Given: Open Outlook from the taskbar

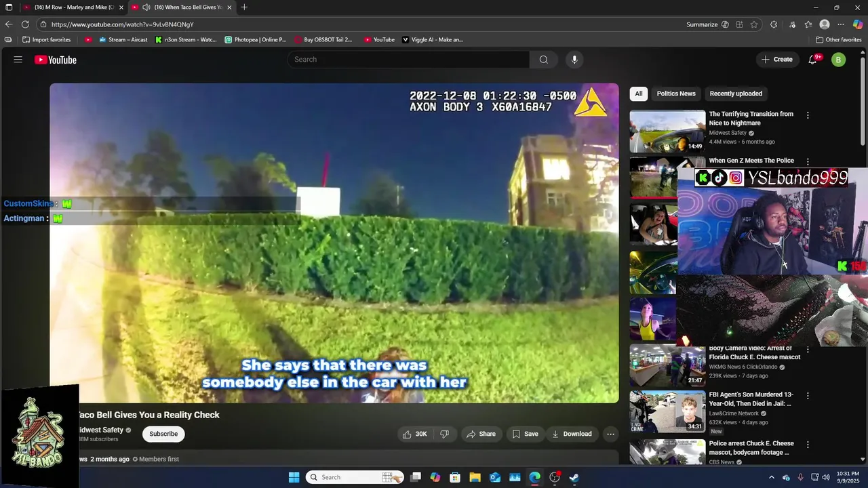Looking at the screenshot, I should [495, 477].
